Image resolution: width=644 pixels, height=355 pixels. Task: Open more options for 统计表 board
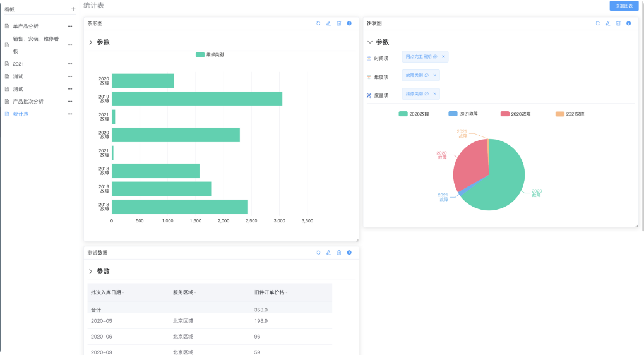click(70, 114)
